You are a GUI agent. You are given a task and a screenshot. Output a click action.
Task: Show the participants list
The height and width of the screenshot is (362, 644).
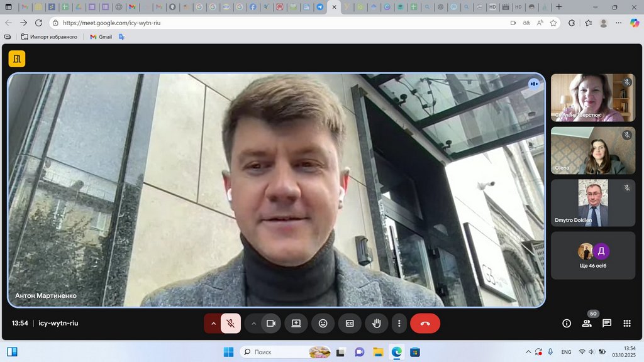[x=587, y=323]
